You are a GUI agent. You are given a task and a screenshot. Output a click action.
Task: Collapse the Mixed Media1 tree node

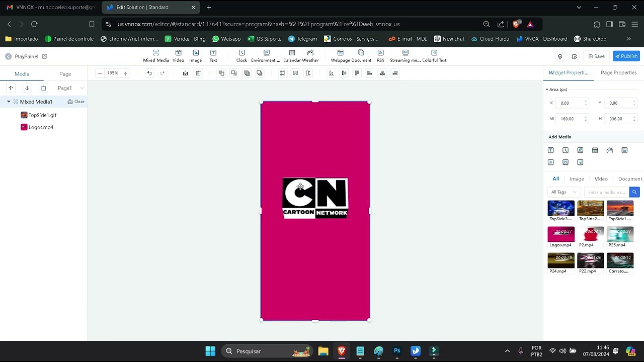[9, 102]
